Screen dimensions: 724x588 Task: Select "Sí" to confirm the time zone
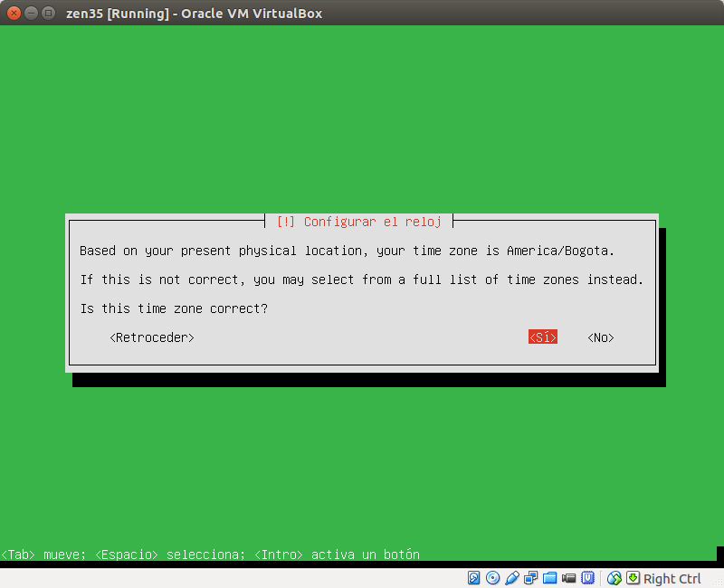tap(541, 337)
